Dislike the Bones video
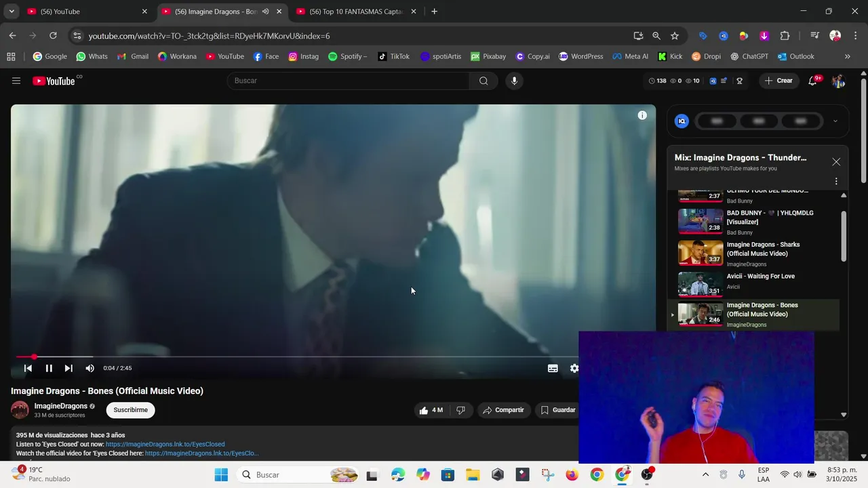 461,410
